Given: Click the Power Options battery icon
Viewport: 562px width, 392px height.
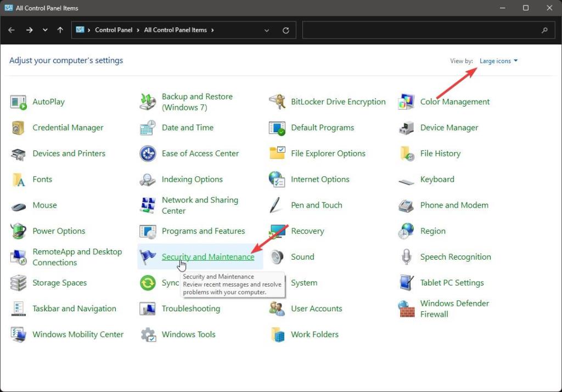Looking at the screenshot, I should coord(18,231).
